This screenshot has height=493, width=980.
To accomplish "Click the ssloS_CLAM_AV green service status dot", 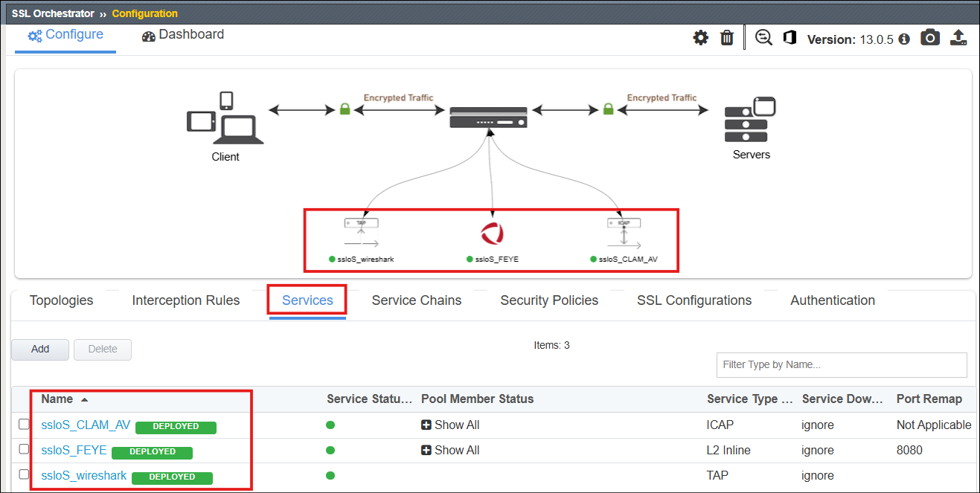I will [330, 425].
